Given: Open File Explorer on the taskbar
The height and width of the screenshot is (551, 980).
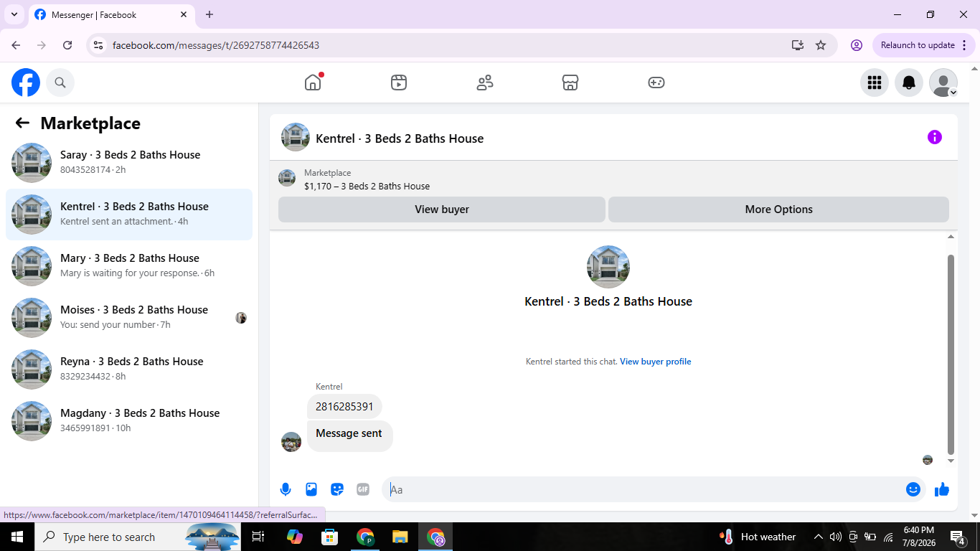Looking at the screenshot, I should [400, 537].
